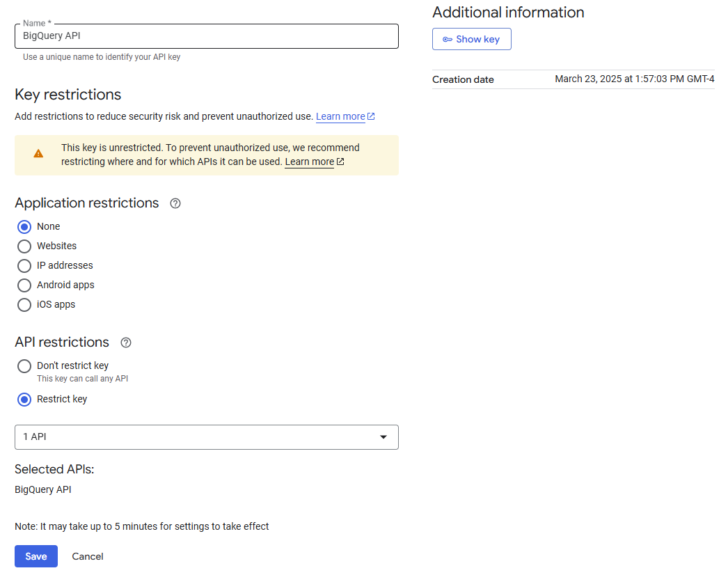Select the Restrict key option
Viewport: 728px width, 582px height.
24,400
